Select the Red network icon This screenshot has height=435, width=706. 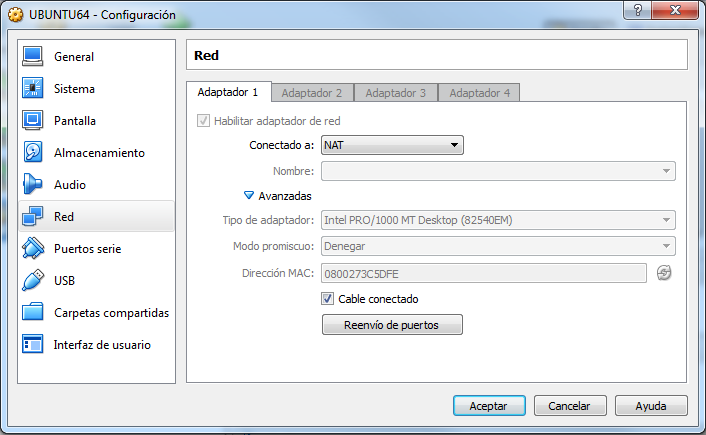tap(32, 217)
